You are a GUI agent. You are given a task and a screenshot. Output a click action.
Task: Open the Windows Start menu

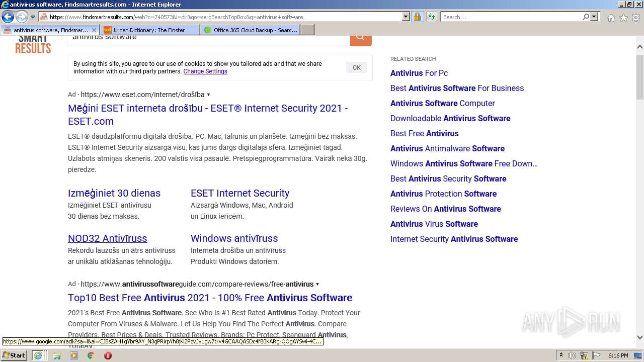click(x=14, y=355)
